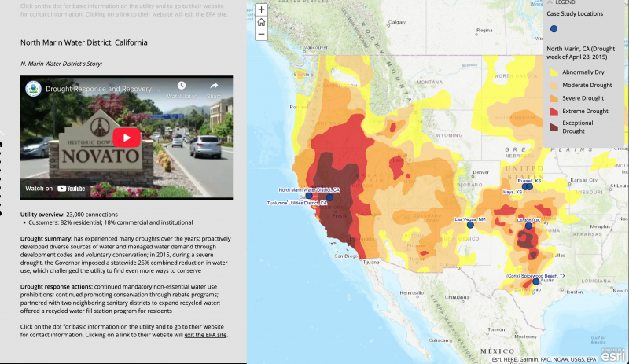Click the North Marin Water District, California heading
The width and height of the screenshot is (629, 364).
(x=84, y=42)
